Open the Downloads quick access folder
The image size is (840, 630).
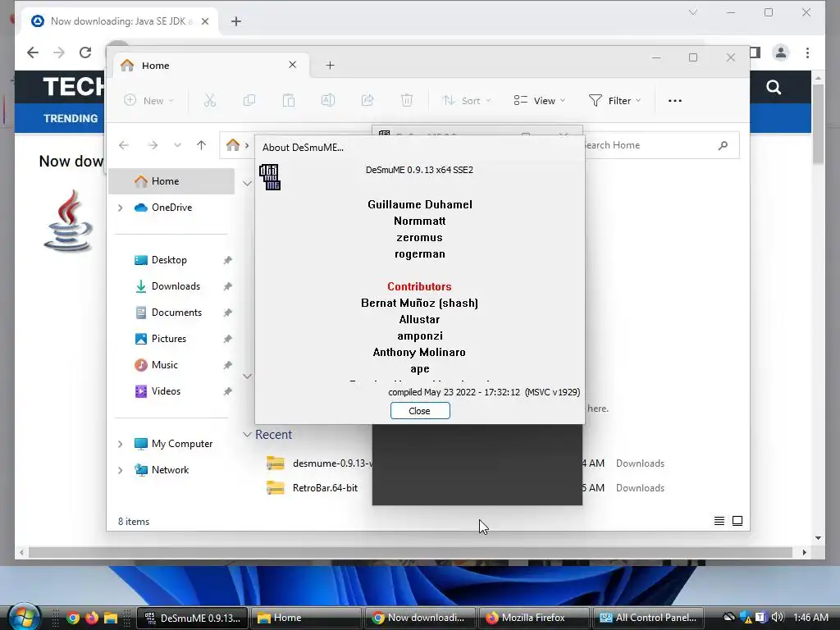coord(176,286)
